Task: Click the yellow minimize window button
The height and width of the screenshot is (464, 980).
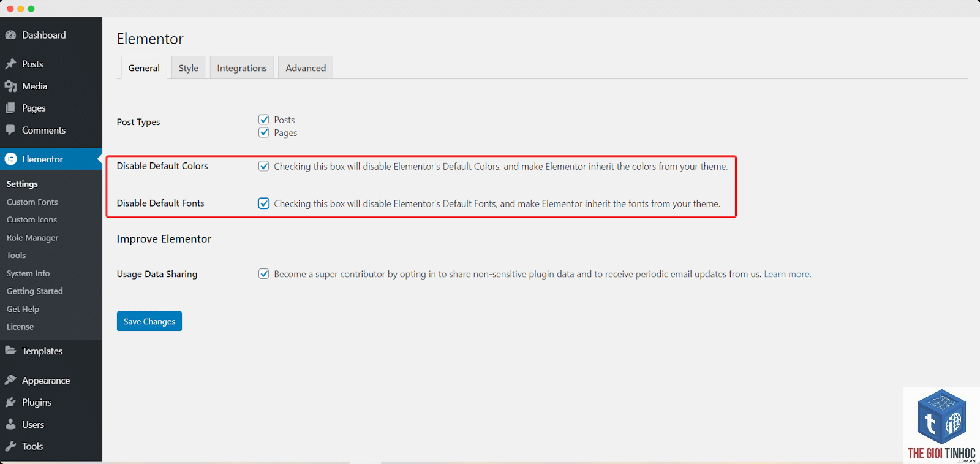Action: (21, 9)
